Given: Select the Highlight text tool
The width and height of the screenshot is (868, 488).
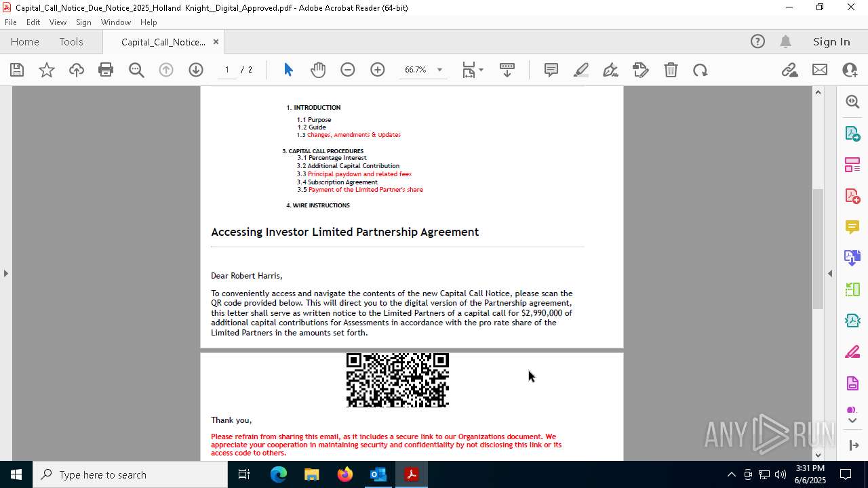Looking at the screenshot, I should (x=581, y=70).
